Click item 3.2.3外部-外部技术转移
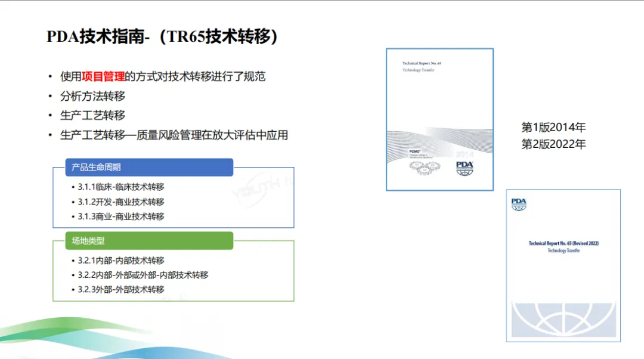 point(120,290)
